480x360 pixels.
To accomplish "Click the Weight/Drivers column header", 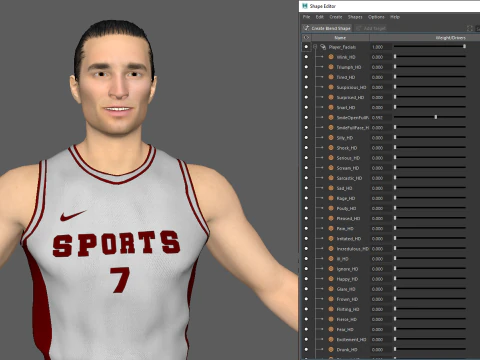I will pos(451,38).
